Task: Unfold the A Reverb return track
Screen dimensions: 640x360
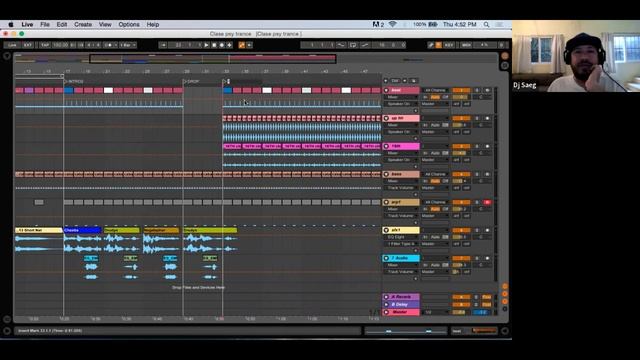Action: [386, 297]
